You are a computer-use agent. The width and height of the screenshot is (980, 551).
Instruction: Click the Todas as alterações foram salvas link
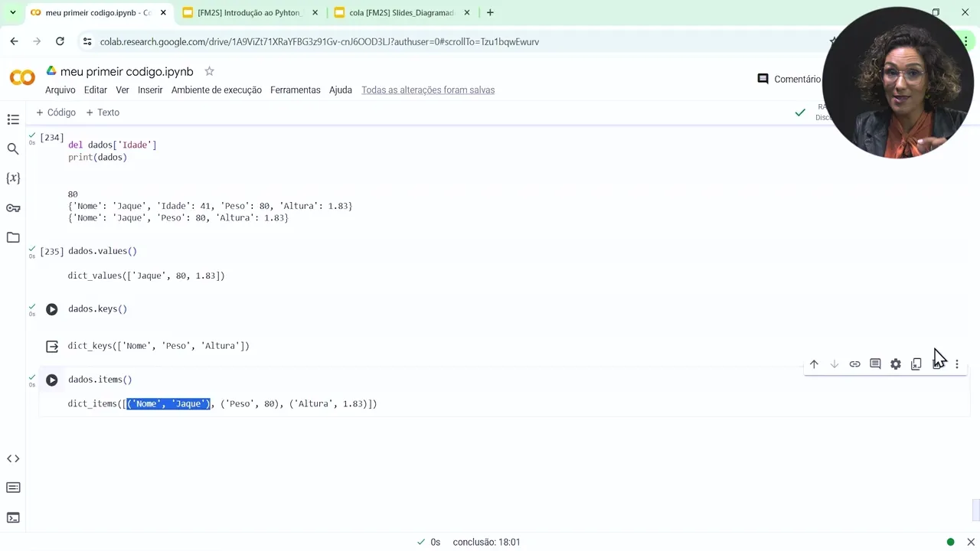coord(428,90)
